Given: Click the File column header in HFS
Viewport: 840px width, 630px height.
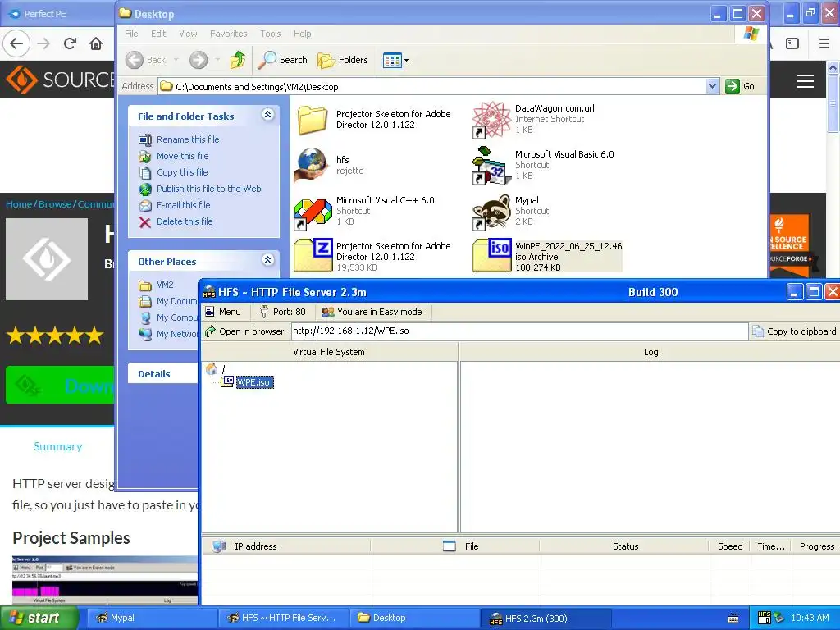Looking at the screenshot, I should 454,546.
